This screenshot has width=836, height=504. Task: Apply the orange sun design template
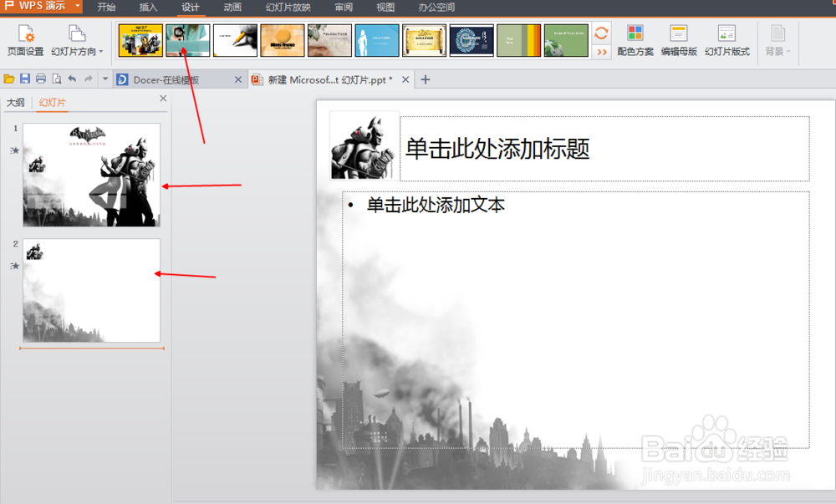[x=283, y=40]
